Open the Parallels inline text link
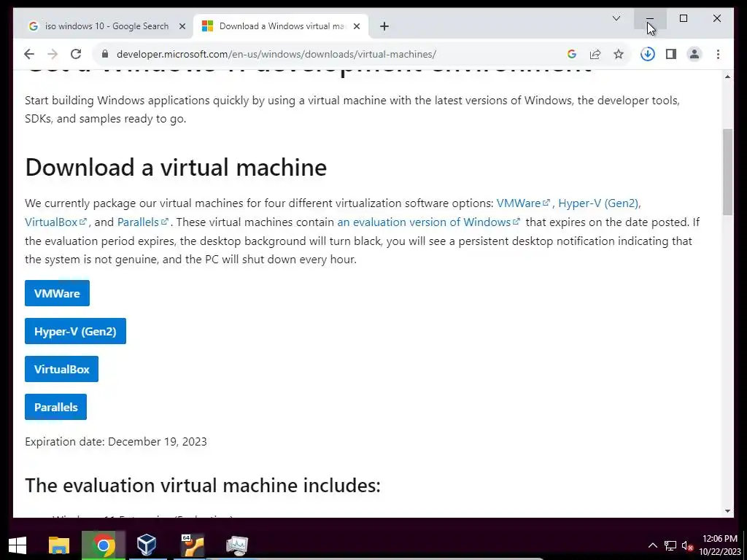Screen dimensions: 747x560 pos(142,222)
